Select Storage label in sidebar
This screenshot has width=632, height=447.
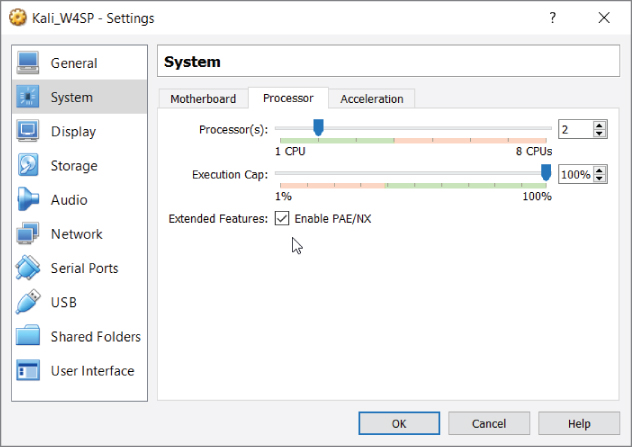click(x=74, y=166)
